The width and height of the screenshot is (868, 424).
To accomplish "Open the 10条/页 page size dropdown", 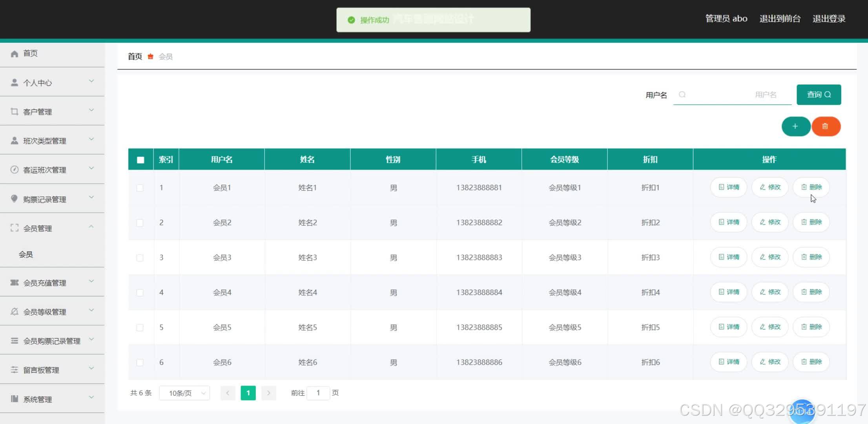I will click(x=184, y=393).
